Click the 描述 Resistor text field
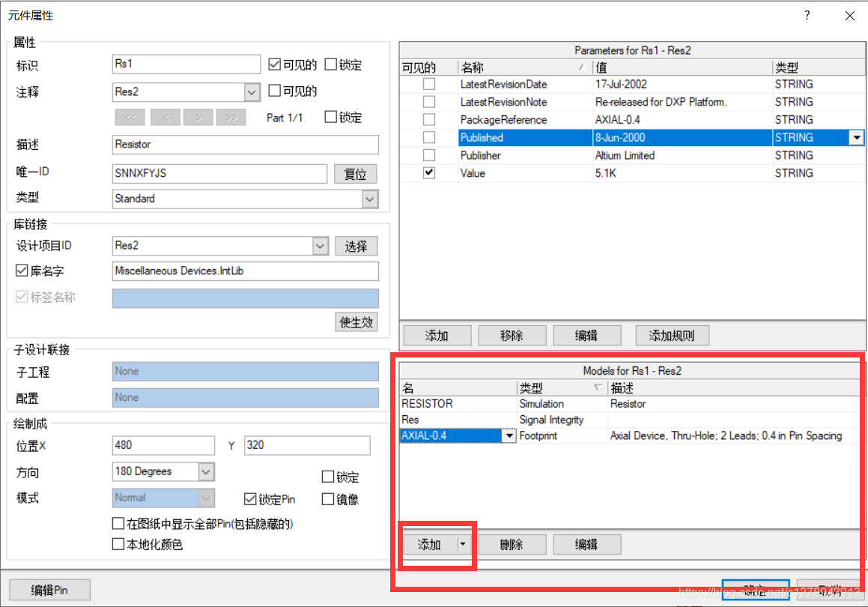This screenshot has height=607, width=868. coord(246,145)
